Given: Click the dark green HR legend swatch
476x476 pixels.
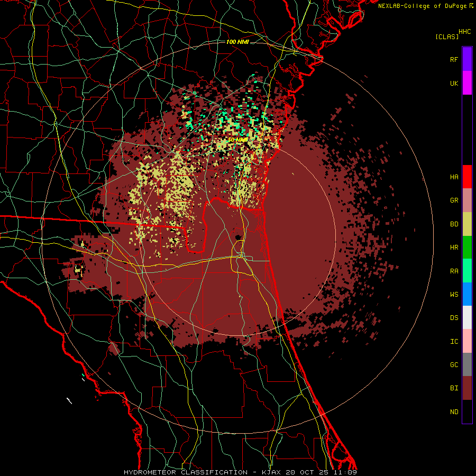Looking at the screenshot, I should (x=467, y=248).
